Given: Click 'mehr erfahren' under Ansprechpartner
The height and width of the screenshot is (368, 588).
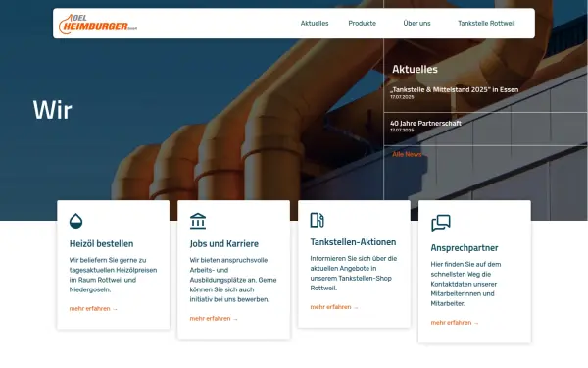Looking at the screenshot, I should (455, 323).
